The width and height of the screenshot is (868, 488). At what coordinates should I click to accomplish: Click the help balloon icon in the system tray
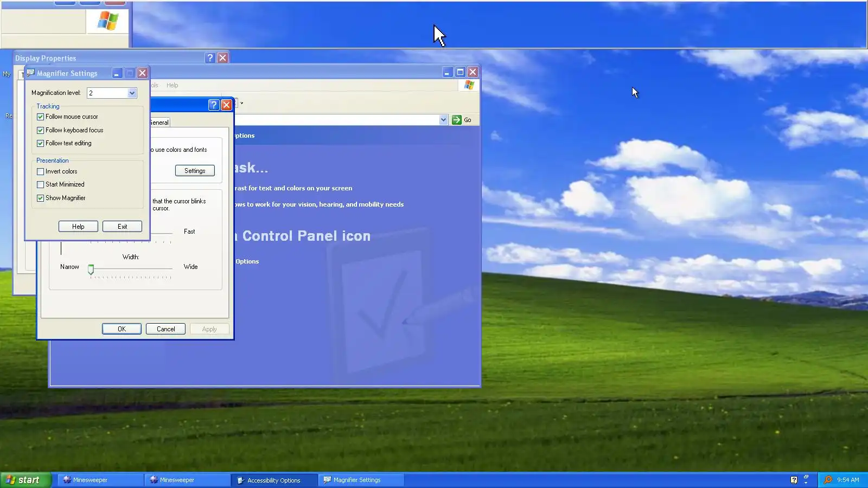(794, 480)
